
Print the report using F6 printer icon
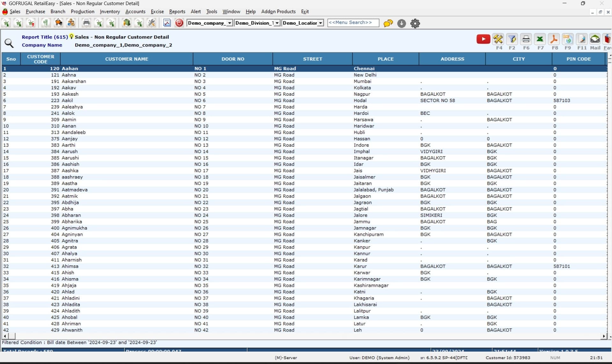click(526, 39)
